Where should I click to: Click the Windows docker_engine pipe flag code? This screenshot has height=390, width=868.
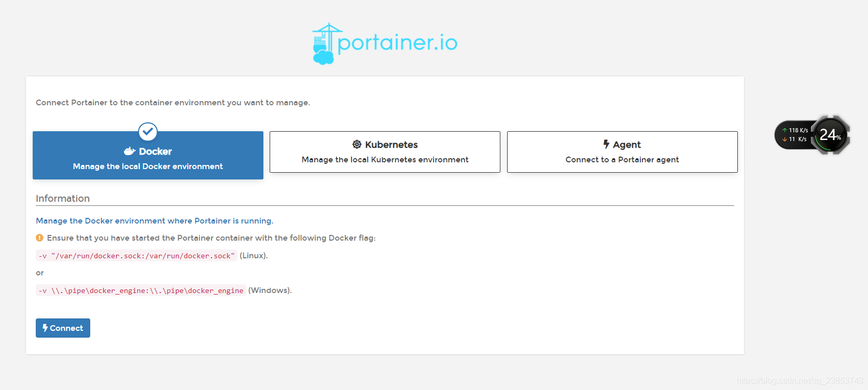pyautogui.click(x=141, y=290)
